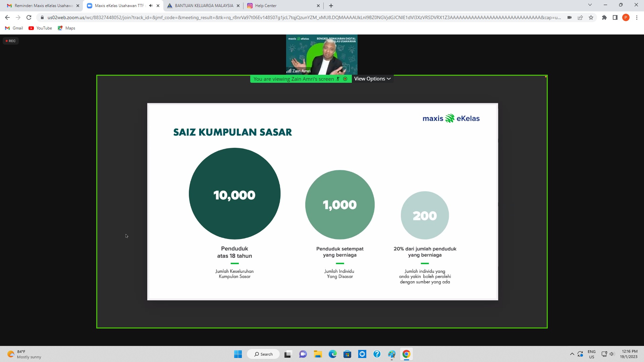
Task: Open Chrome profile avatar icon
Action: point(626,17)
